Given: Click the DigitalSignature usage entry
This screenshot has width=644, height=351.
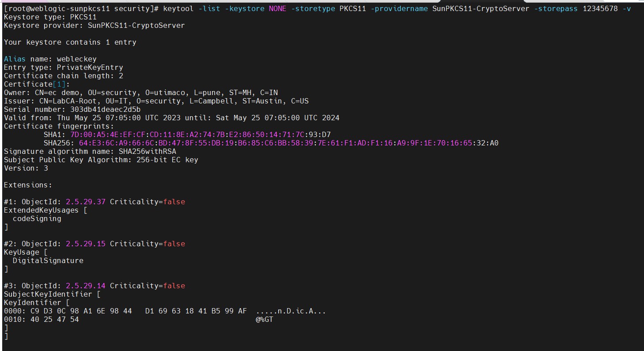Looking at the screenshot, I should pyautogui.click(x=48, y=261).
